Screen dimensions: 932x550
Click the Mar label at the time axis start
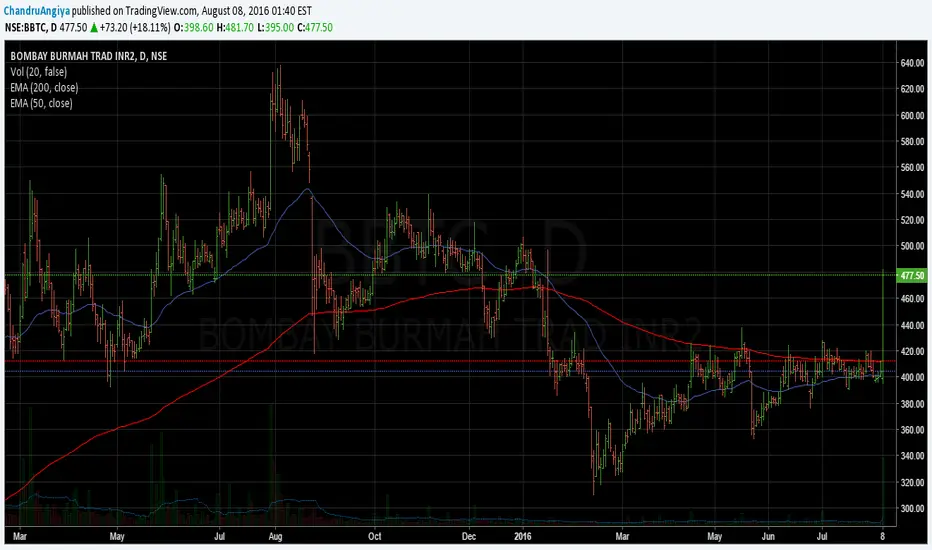click(x=20, y=536)
